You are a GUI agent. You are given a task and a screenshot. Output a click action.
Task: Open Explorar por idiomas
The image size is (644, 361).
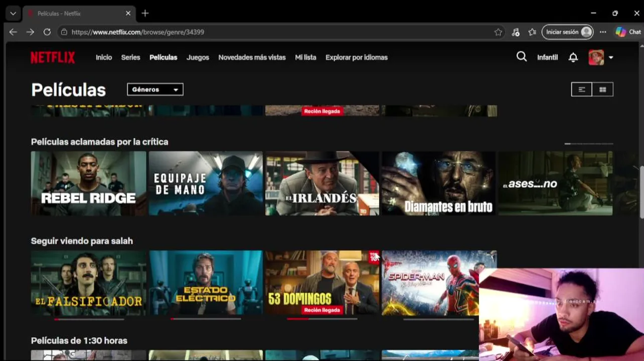click(357, 57)
